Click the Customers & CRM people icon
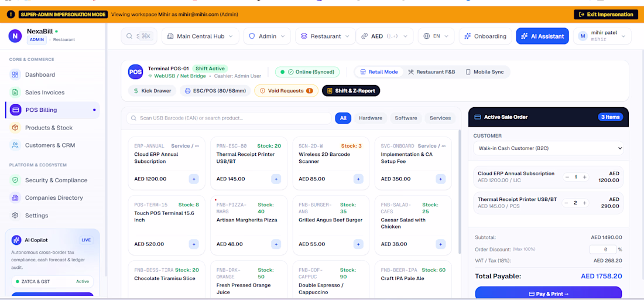 click(15, 145)
